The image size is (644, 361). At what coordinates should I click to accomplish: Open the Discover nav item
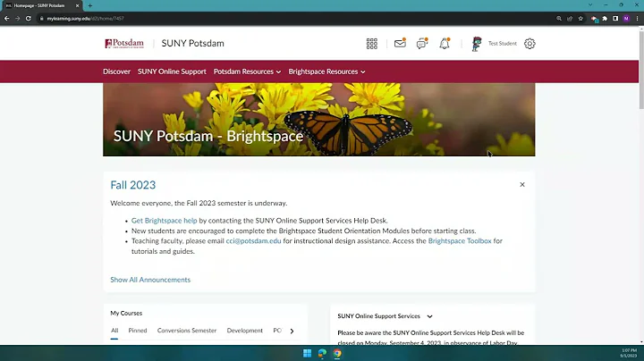tap(116, 71)
